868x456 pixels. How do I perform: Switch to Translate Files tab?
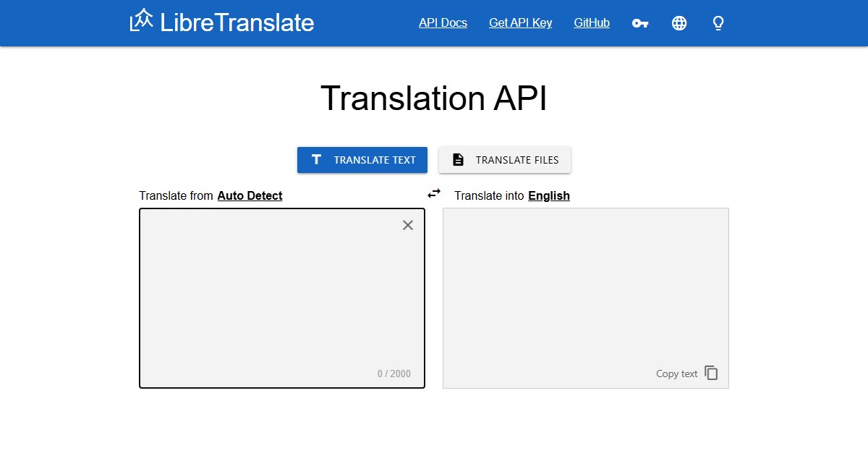[505, 160]
